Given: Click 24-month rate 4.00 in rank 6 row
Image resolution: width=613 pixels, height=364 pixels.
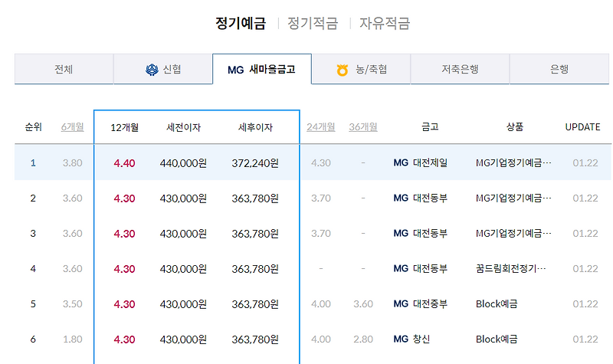Looking at the screenshot, I should click(320, 339).
